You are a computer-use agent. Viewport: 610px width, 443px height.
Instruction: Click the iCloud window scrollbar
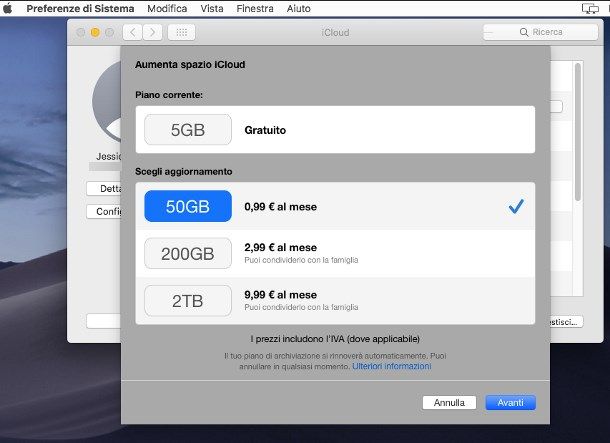click(x=578, y=132)
